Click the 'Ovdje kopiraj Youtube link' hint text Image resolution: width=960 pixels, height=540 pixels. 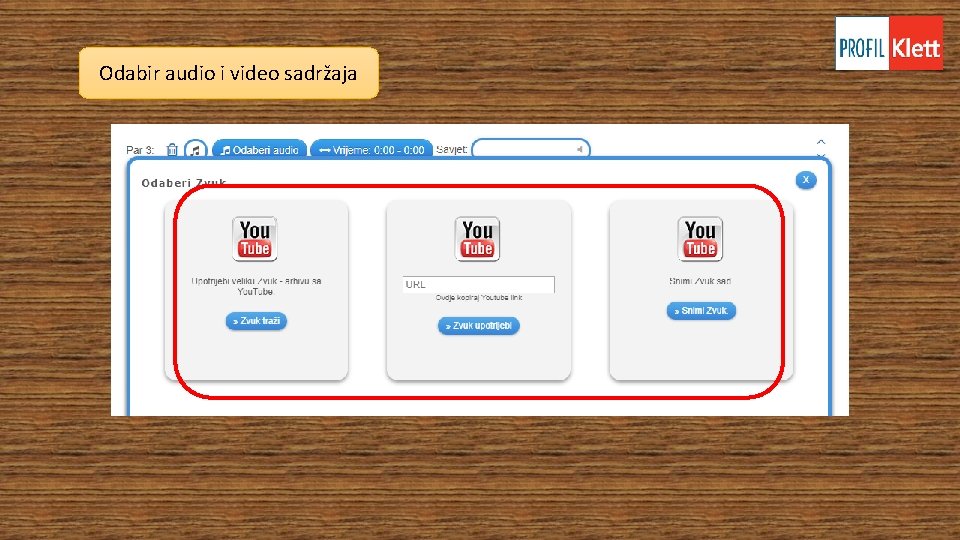coord(479,298)
